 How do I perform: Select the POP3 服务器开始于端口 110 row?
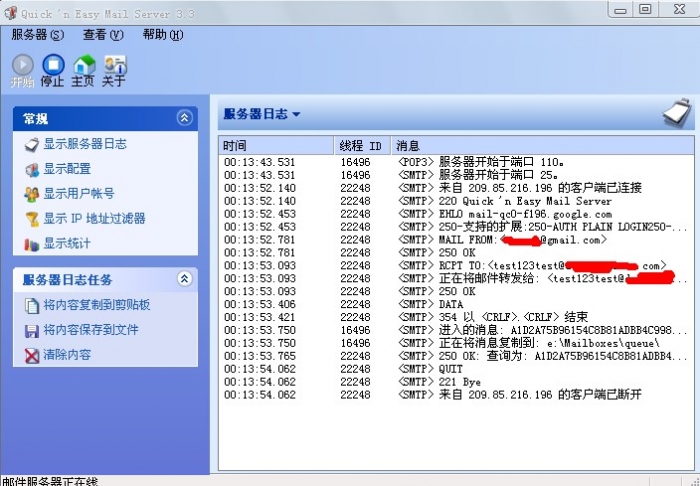point(456,162)
